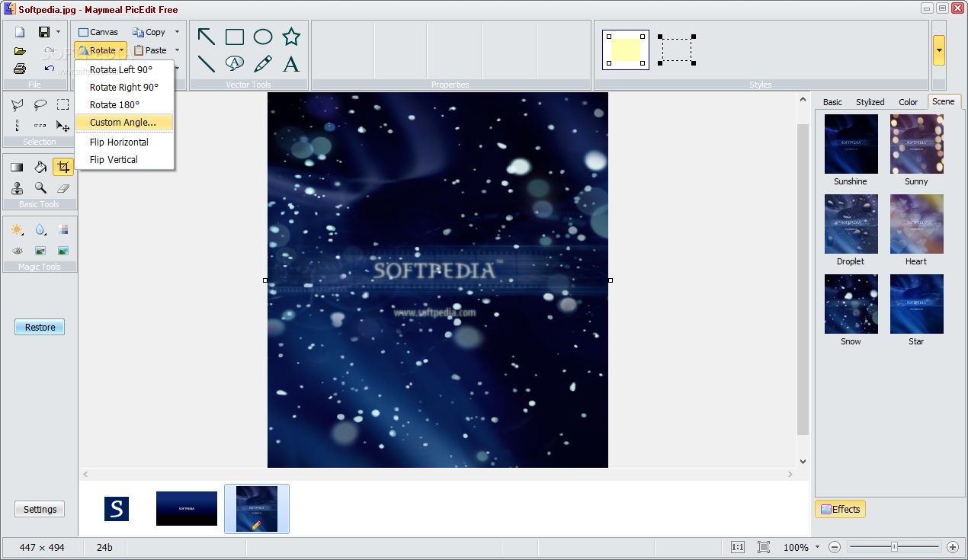
Task: Select Flip Vertical menu entry
Action: (124, 159)
